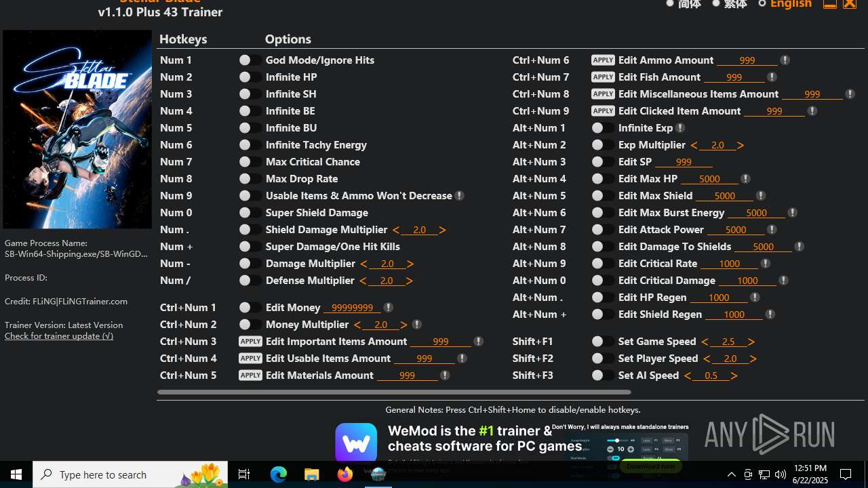
Task: Enable Max Drop Rate toggle
Action: [250, 179]
